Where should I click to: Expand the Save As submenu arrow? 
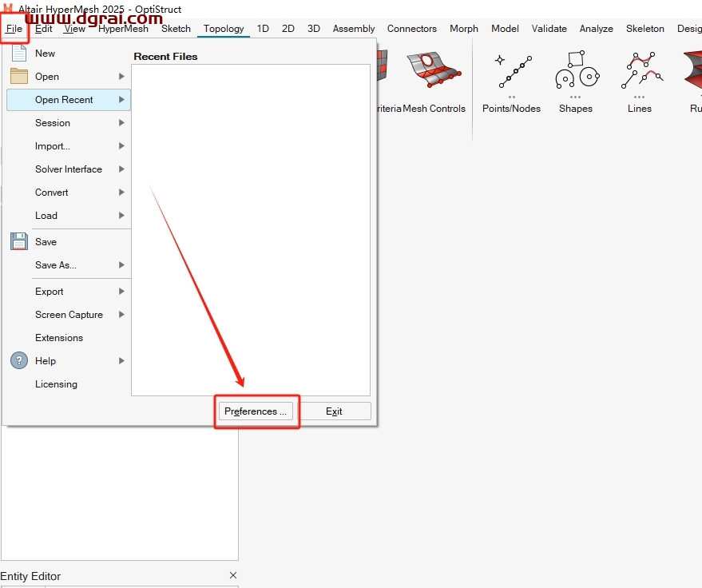coord(121,265)
